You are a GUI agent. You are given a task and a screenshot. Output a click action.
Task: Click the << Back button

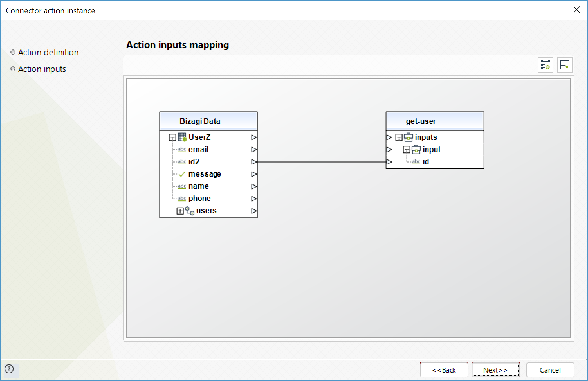(444, 370)
